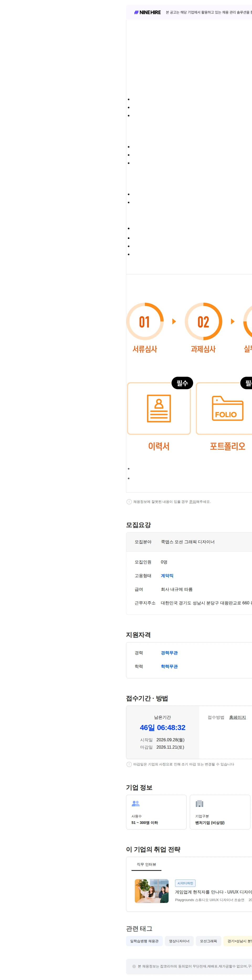Click the 모집인원 0명 value
The image size is (252, 980).
click(x=164, y=562)
